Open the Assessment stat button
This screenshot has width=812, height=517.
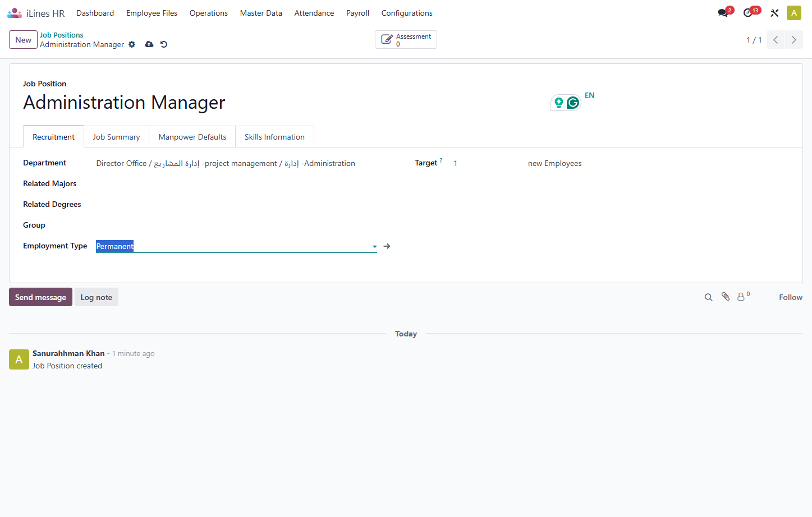[x=406, y=40]
